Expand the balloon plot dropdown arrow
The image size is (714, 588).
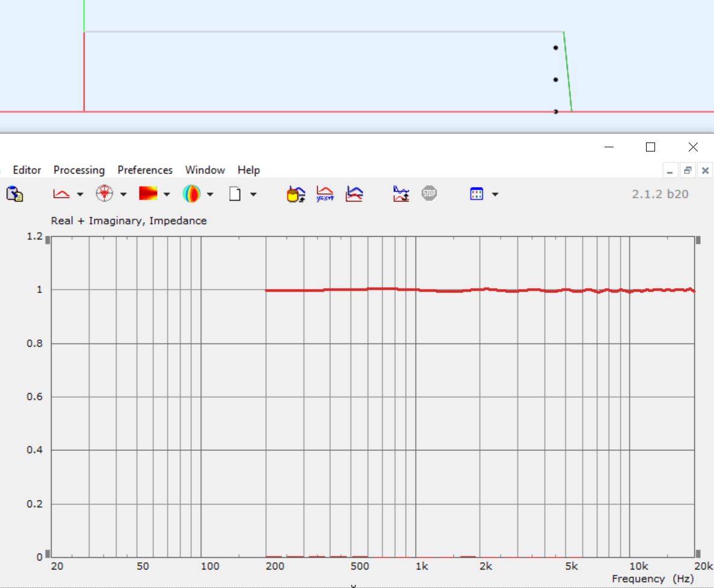tap(210, 194)
